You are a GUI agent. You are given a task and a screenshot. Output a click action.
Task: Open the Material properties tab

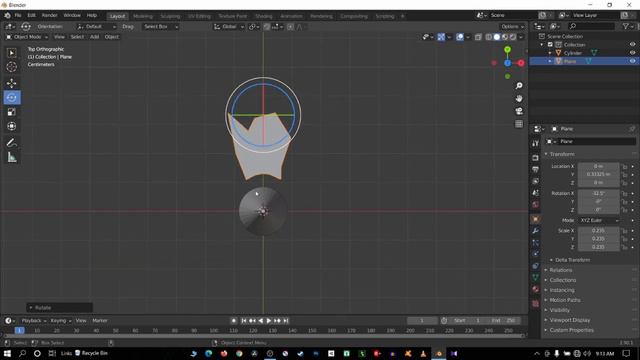(x=536, y=289)
